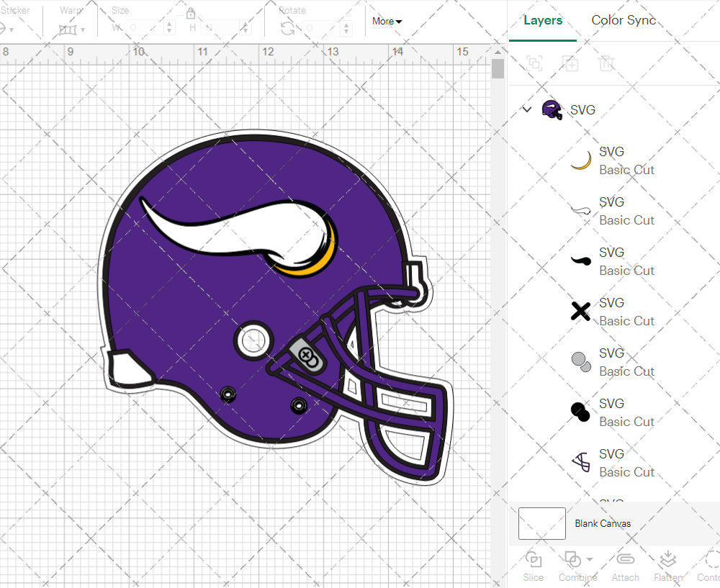Open the More dropdown menu
720x588 pixels.
pyautogui.click(x=387, y=21)
